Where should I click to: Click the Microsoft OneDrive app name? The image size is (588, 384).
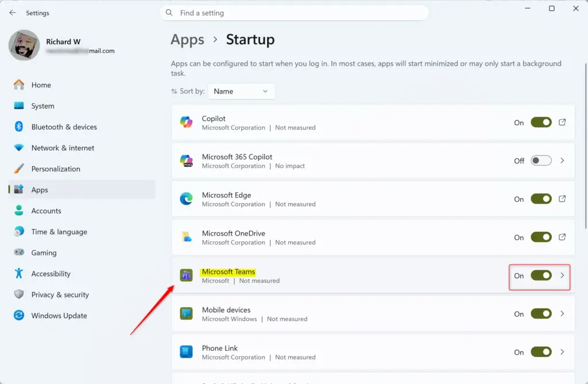click(x=233, y=233)
